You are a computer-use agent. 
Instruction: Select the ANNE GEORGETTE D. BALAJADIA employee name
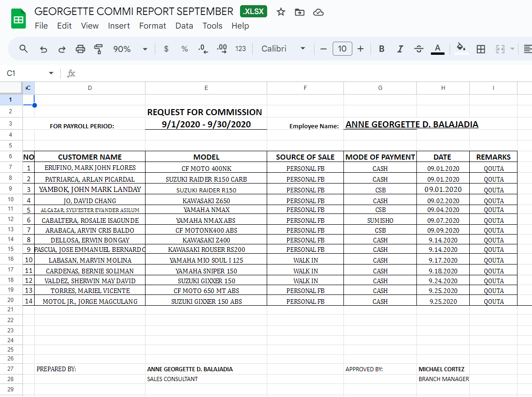pyautogui.click(x=412, y=124)
